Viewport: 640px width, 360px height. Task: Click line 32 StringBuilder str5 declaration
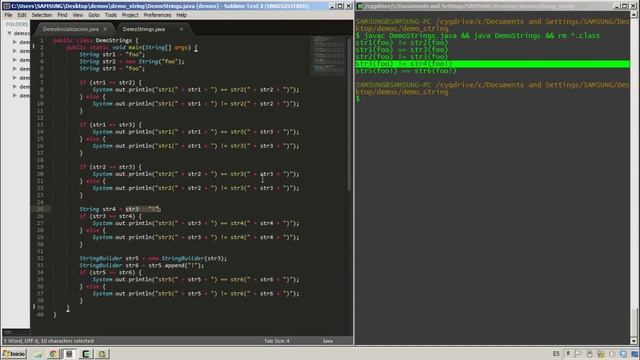(x=153, y=258)
